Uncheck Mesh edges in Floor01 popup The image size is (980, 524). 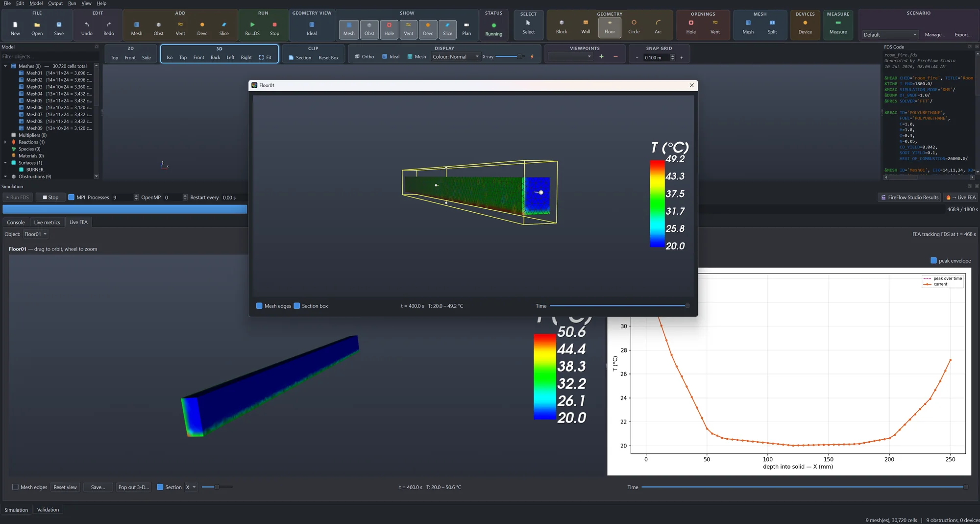point(259,306)
